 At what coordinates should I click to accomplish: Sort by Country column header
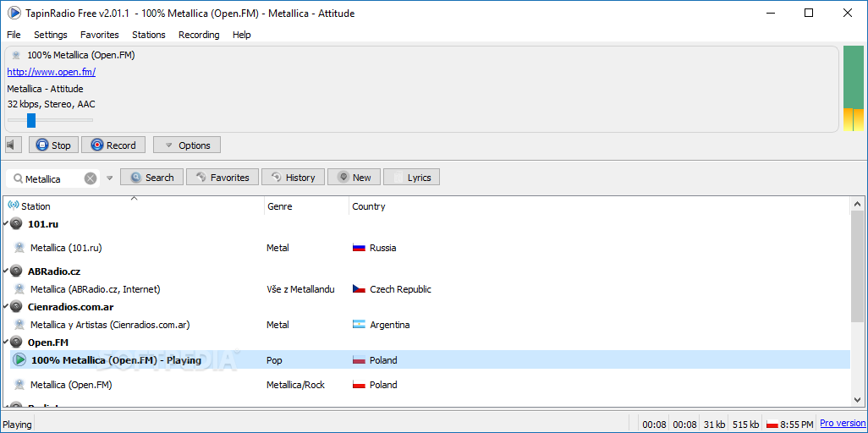[600, 206]
